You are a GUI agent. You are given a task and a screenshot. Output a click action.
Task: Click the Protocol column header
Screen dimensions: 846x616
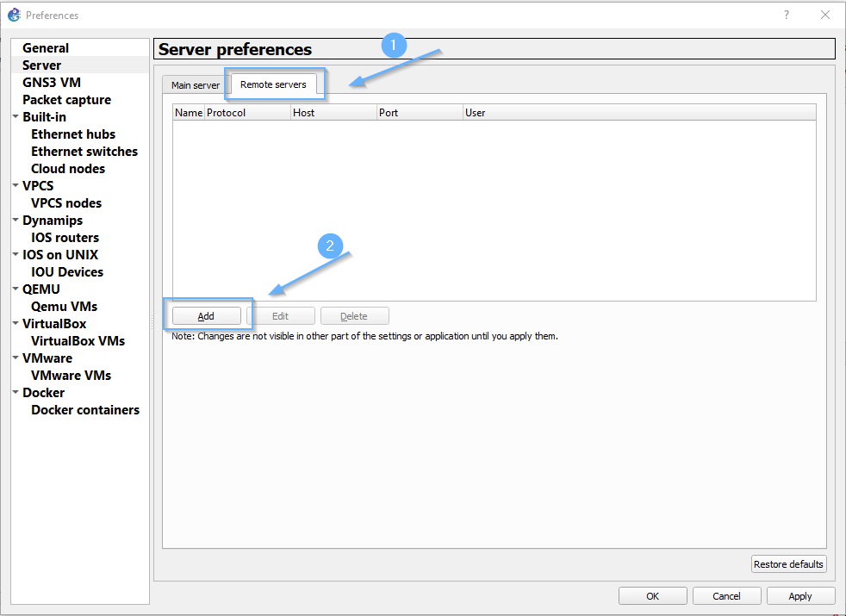click(246, 113)
